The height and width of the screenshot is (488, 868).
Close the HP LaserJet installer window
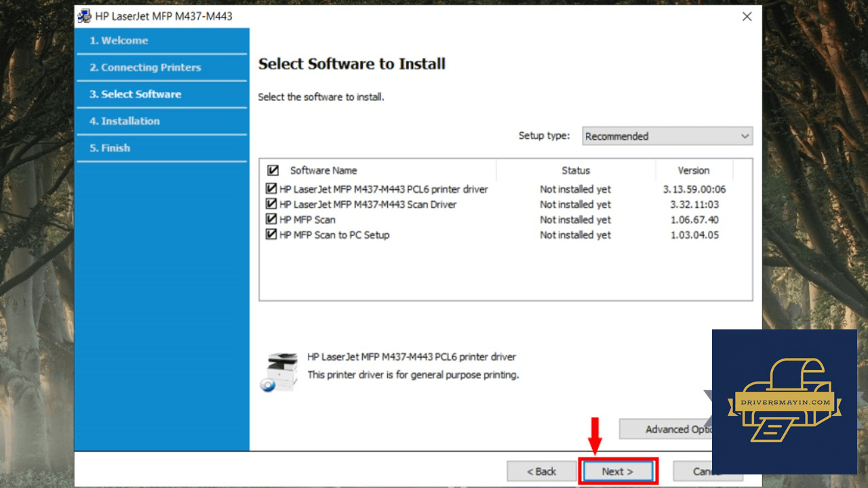pyautogui.click(x=747, y=16)
